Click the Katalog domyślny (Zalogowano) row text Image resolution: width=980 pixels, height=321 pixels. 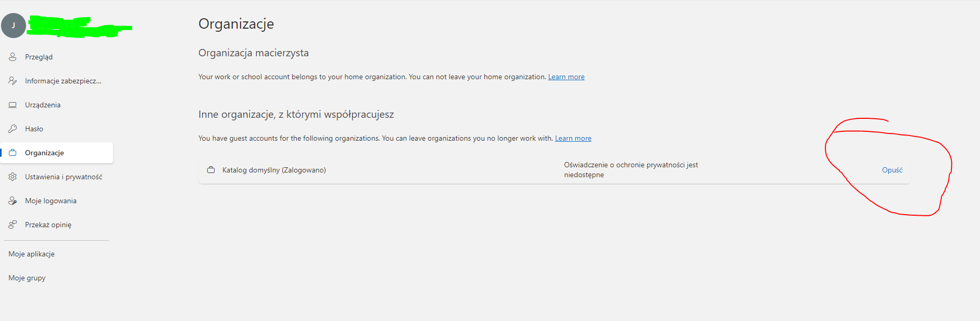[274, 170]
